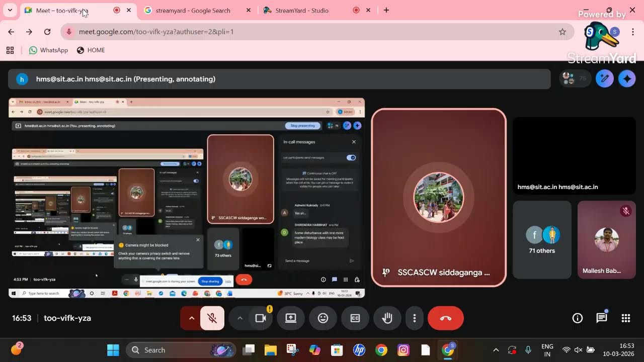Close In-call messages panel in shared screen
Image resolution: width=644 pixels, height=362 pixels.
point(354,142)
